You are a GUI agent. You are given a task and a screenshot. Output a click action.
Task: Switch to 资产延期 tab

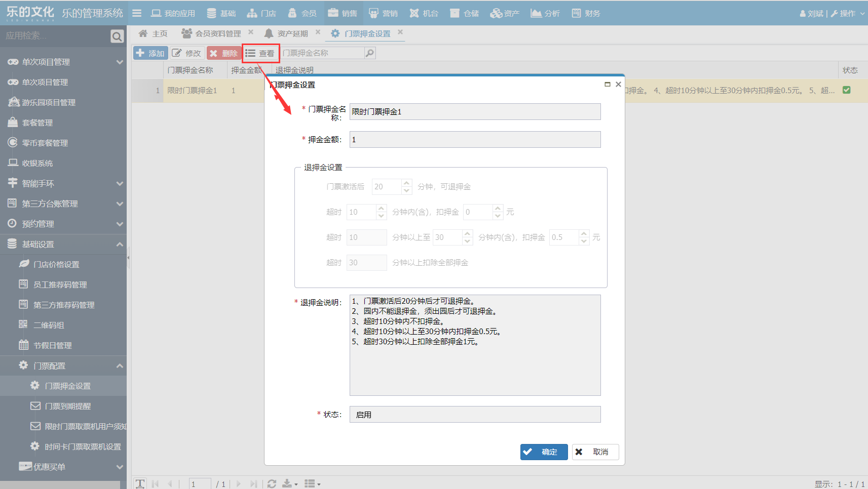pos(286,33)
